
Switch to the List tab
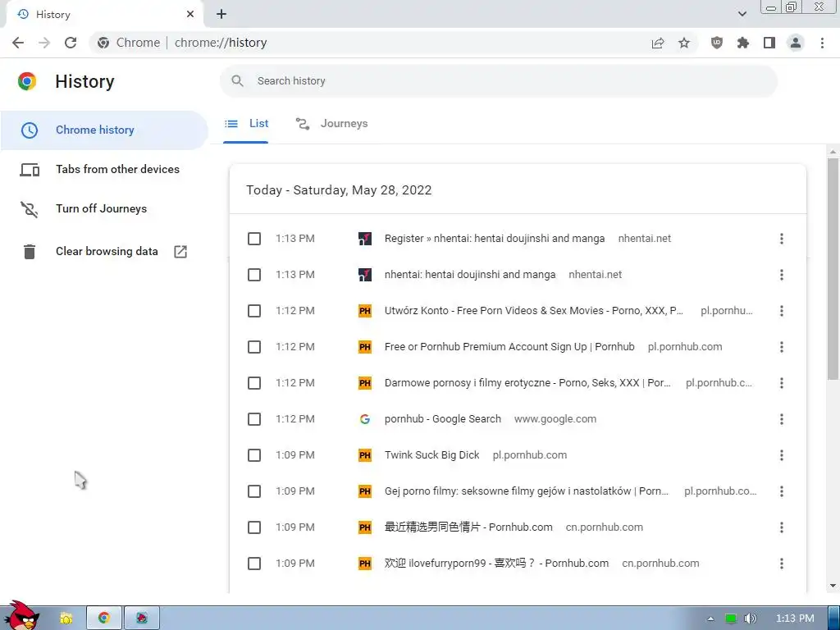pyautogui.click(x=246, y=124)
